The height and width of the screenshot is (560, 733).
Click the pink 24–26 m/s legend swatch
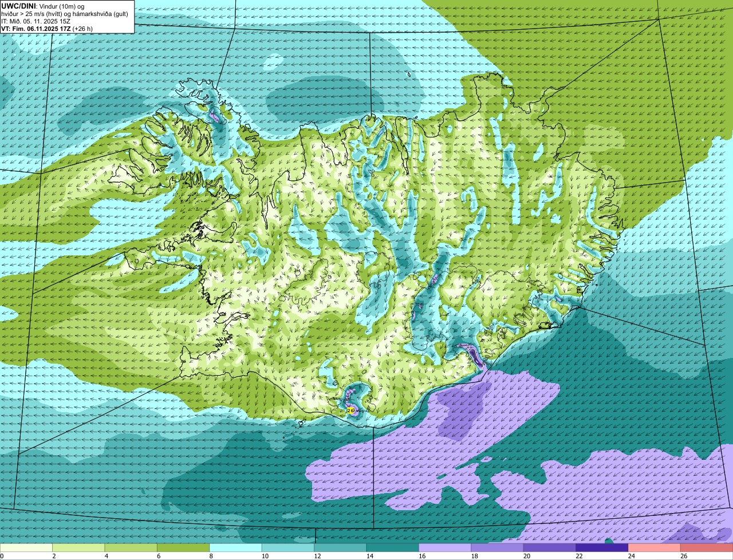[x=655, y=548]
